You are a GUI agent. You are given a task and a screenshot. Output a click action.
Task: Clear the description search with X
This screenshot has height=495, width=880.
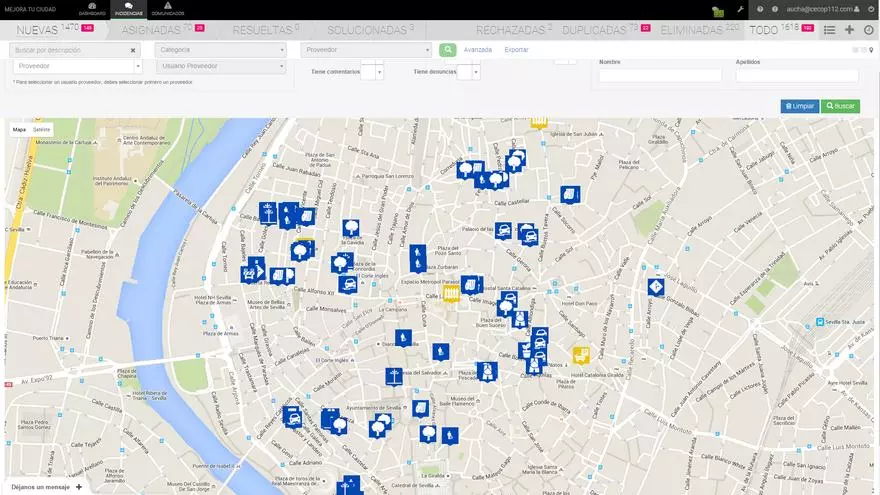[133, 49]
